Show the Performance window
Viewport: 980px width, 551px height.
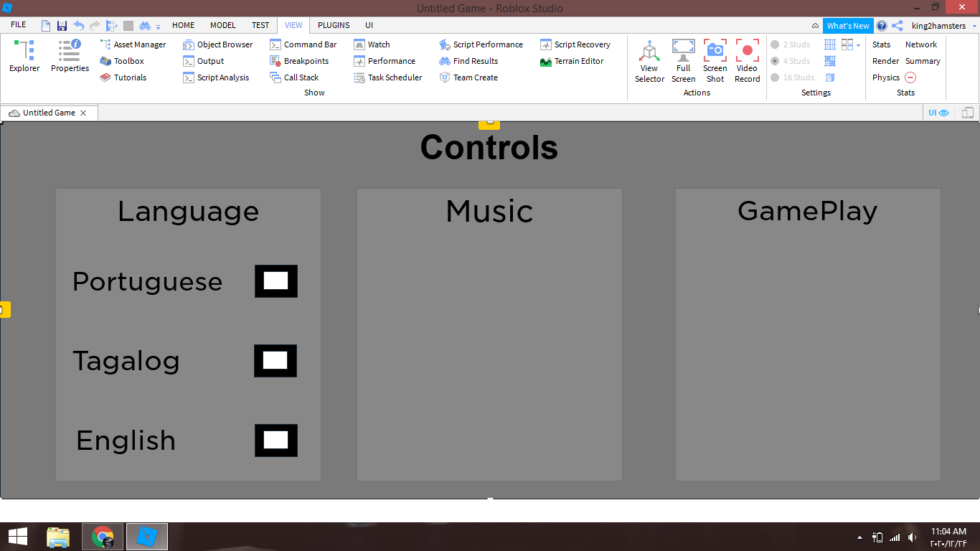(385, 61)
